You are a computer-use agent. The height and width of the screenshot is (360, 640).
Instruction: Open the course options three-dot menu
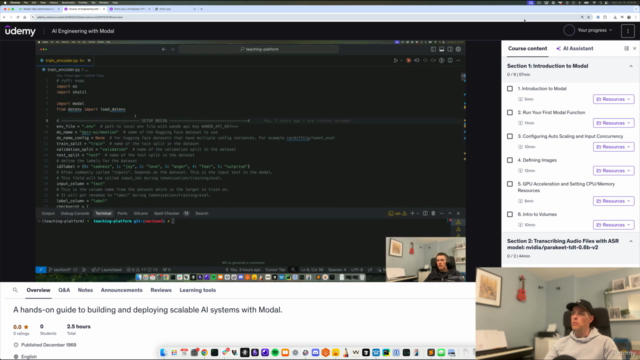627,31
